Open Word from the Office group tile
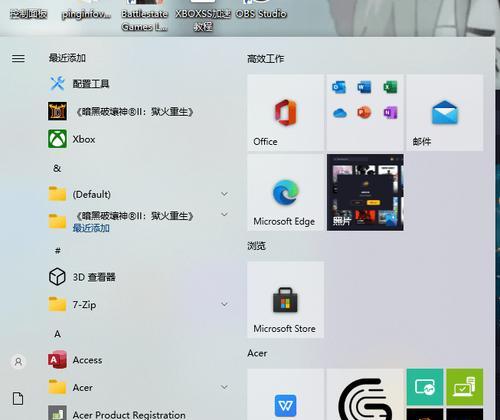Image resolution: width=500 pixels, height=420 pixels. pyautogui.click(x=364, y=88)
